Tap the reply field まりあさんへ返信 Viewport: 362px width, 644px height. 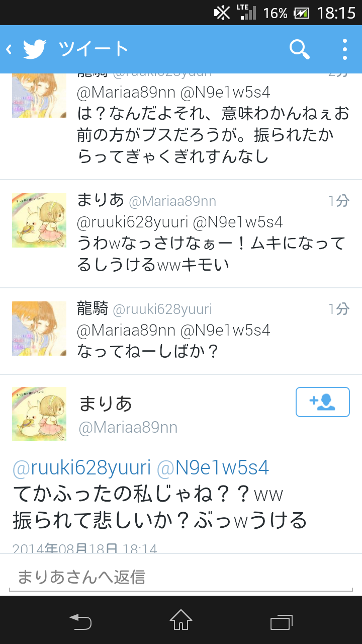[x=181, y=578]
